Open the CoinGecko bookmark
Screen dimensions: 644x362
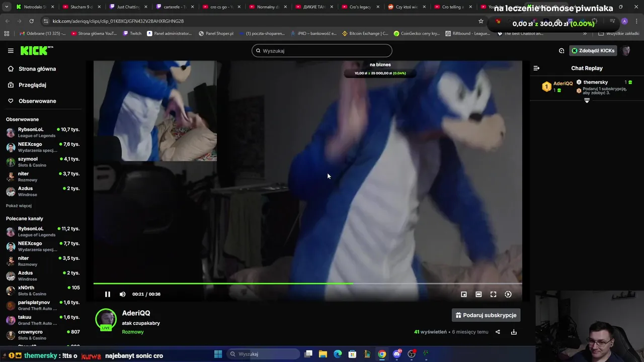point(417,33)
